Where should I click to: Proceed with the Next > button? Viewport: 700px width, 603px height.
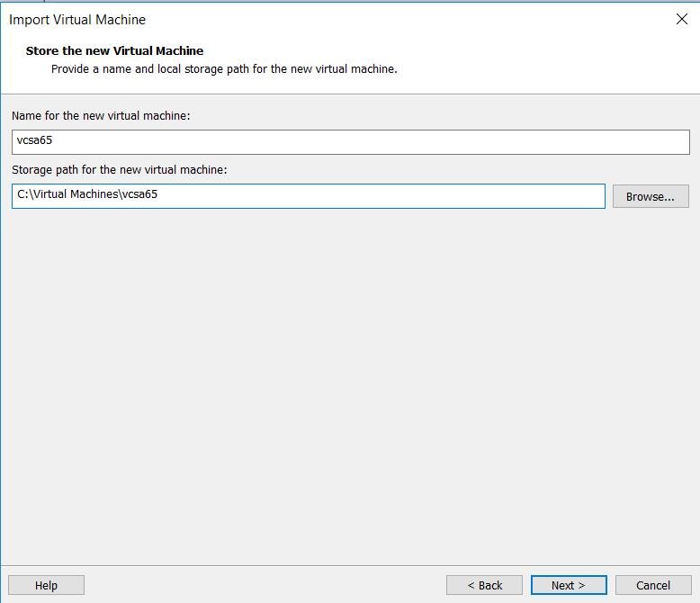point(569,585)
